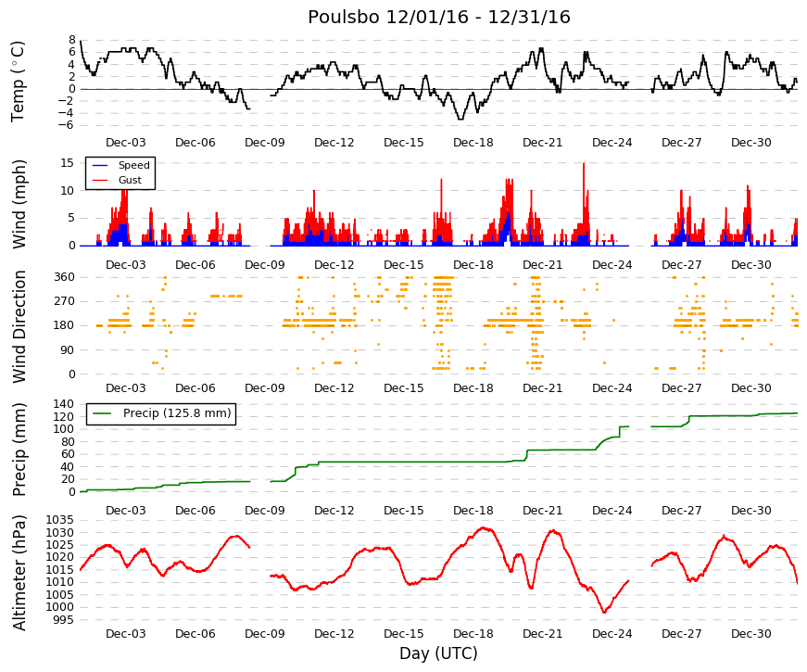Viewport: 807px width, 672px height.
Task: Select the Wind (mph) y-axis label
Action: (x=19, y=205)
